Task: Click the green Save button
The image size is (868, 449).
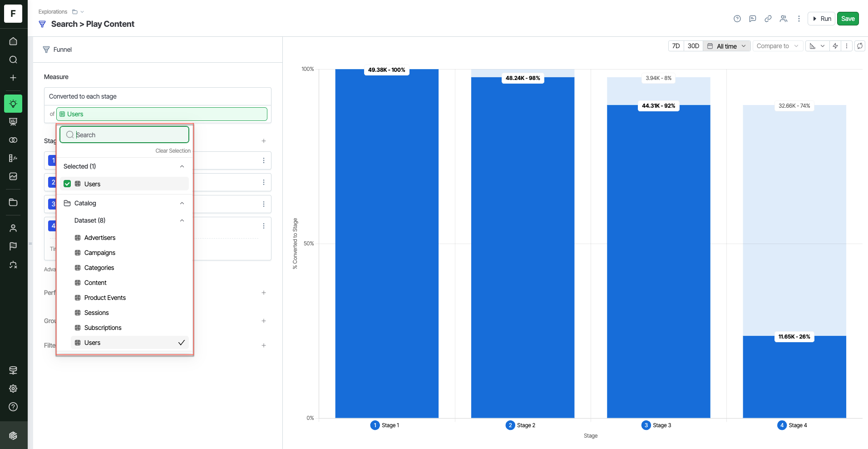Action: [x=848, y=19]
